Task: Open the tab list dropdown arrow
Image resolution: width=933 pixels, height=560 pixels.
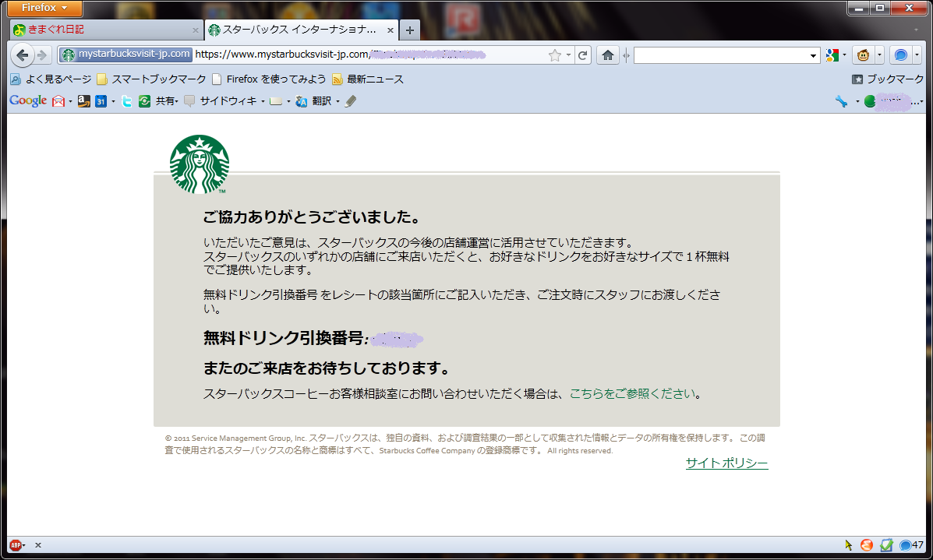Action: tap(917, 30)
